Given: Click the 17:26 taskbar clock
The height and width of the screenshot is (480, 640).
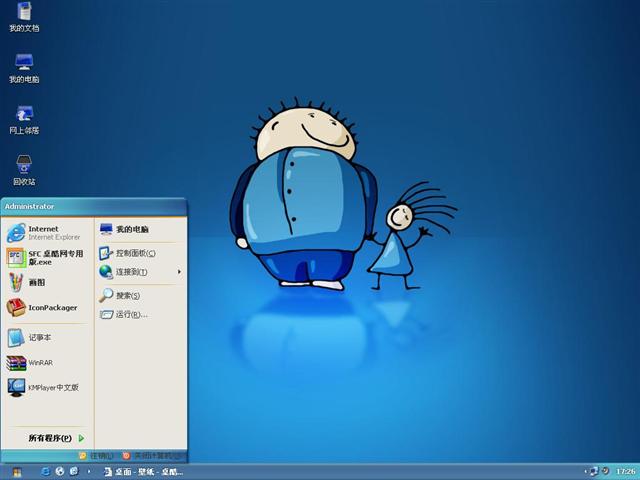Looking at the screenshot, I should tap(625, 472).
